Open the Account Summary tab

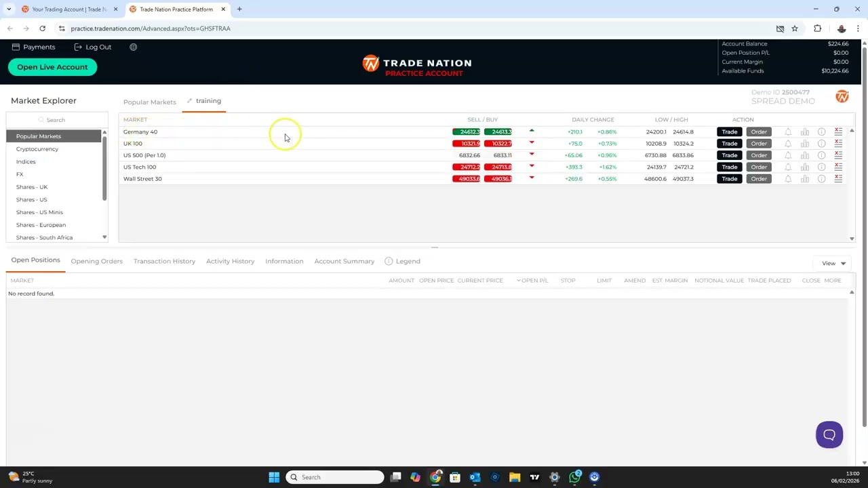click(x=344, y=261)
